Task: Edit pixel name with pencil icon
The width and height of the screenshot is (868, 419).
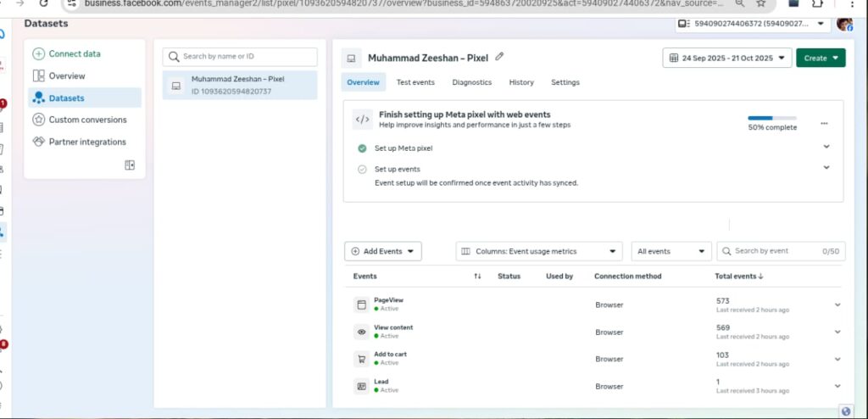Action: coord(499,57)
